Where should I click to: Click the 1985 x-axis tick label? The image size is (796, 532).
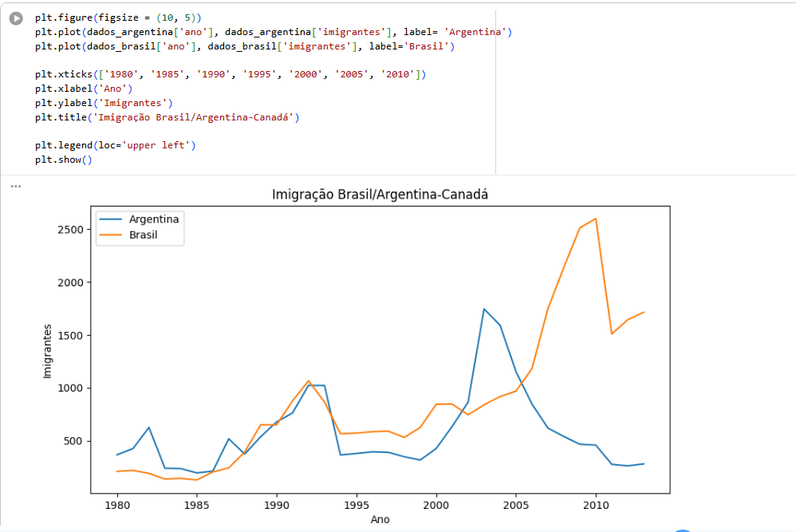pyautogui.click(x=196, y=505)
